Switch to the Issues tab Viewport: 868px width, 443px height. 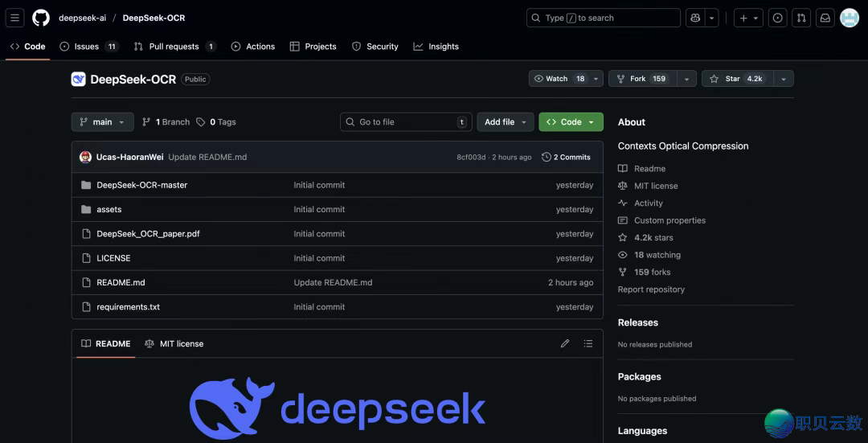tap(88, 47)
